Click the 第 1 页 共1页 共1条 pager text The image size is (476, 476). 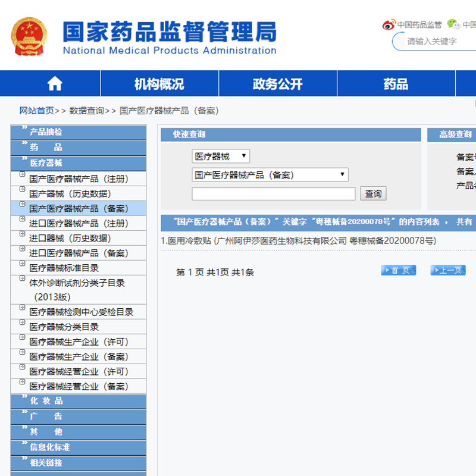pyautogui.click(x=215, y=273)
